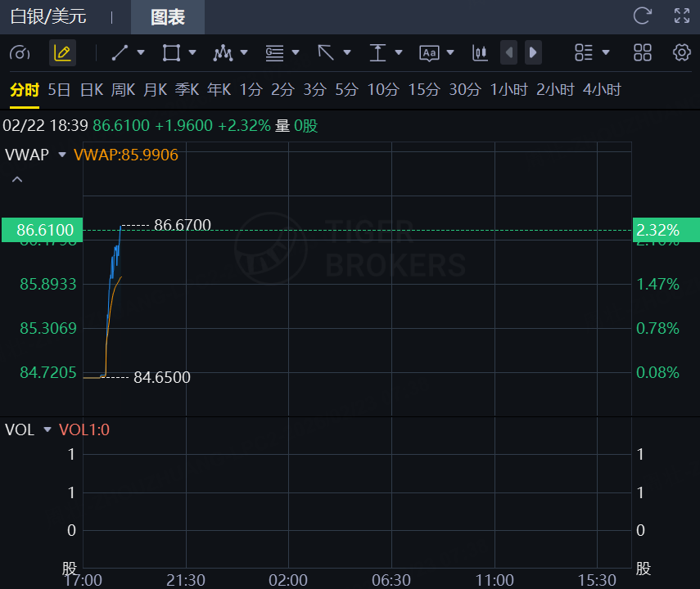Collapse indicator panel with up chevron

17,179
